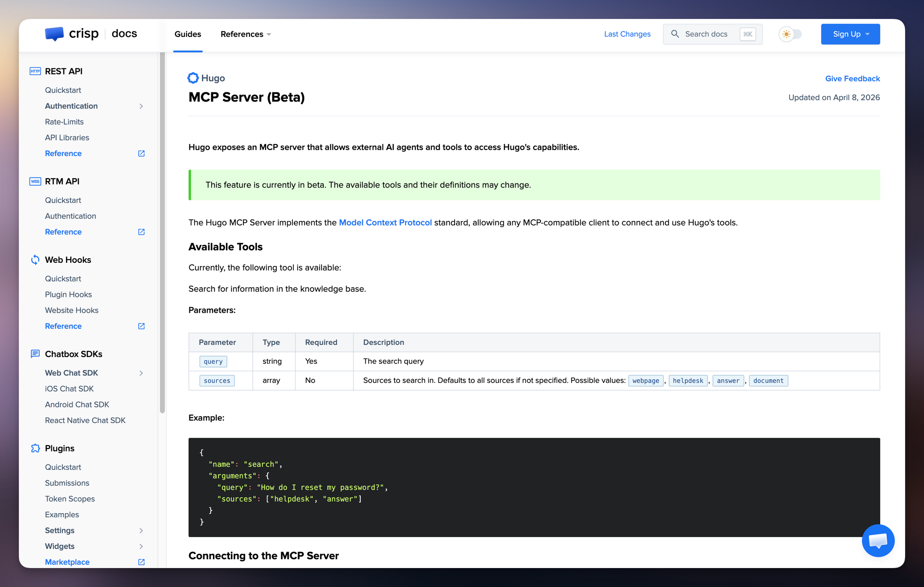The width and height of the screenshot is (924, 587).
Task: Click the RTM API WSS icon
Action: pyautogui.click(x=35, y=182)
